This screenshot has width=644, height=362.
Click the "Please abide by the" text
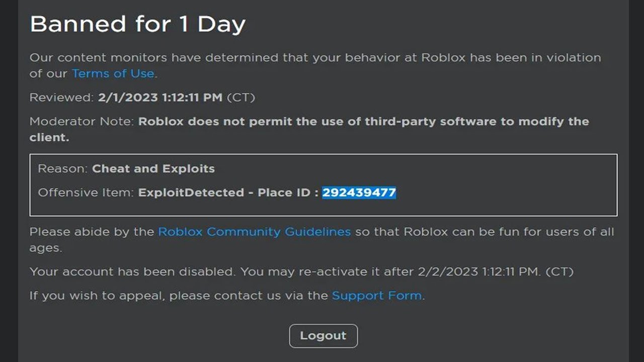92,232
